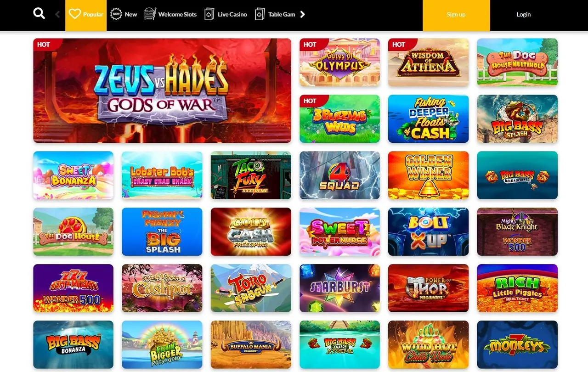Click the Welcome Slots machine icon
Viewport: 588px width, 372px height.
coord(149,14)
